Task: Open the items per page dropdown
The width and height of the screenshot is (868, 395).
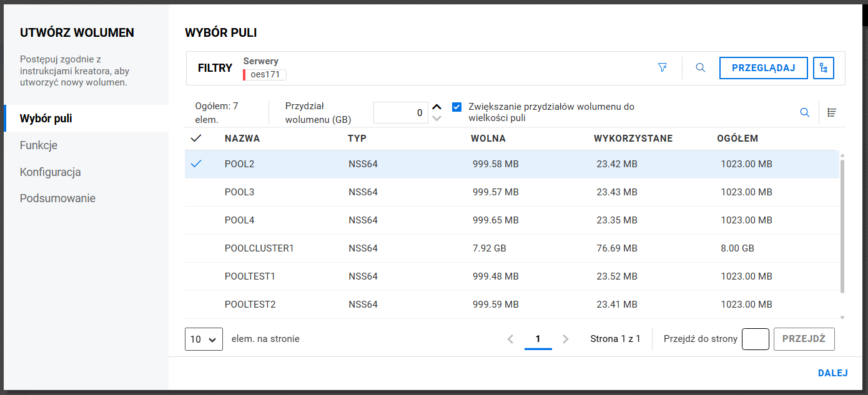Action: tap(204, 339)
